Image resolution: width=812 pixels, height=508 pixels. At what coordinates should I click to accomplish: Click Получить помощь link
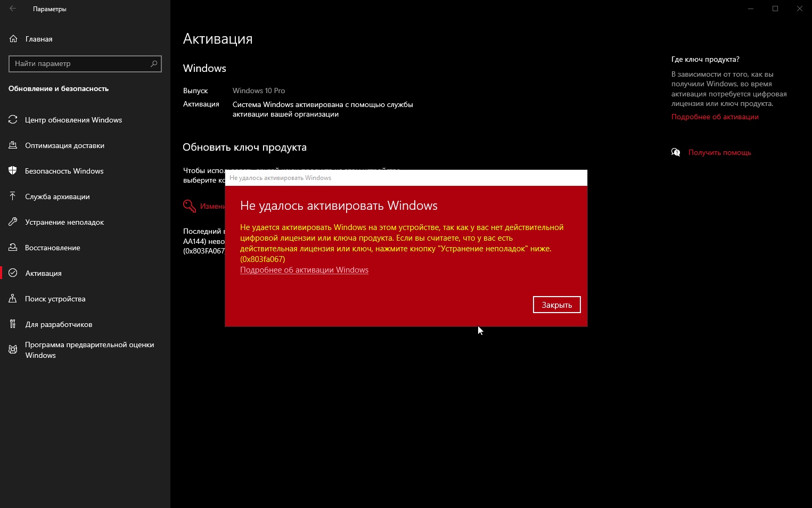pyautogui.click(x=719, y=152)
